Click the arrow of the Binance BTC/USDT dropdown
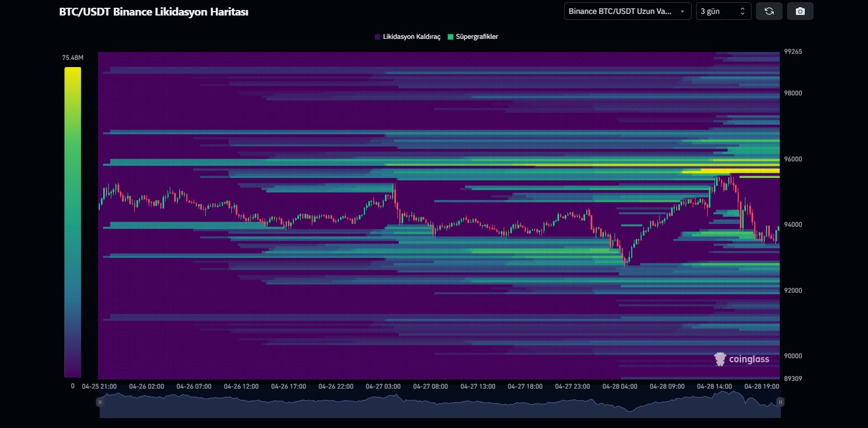 tap(682, 11)
